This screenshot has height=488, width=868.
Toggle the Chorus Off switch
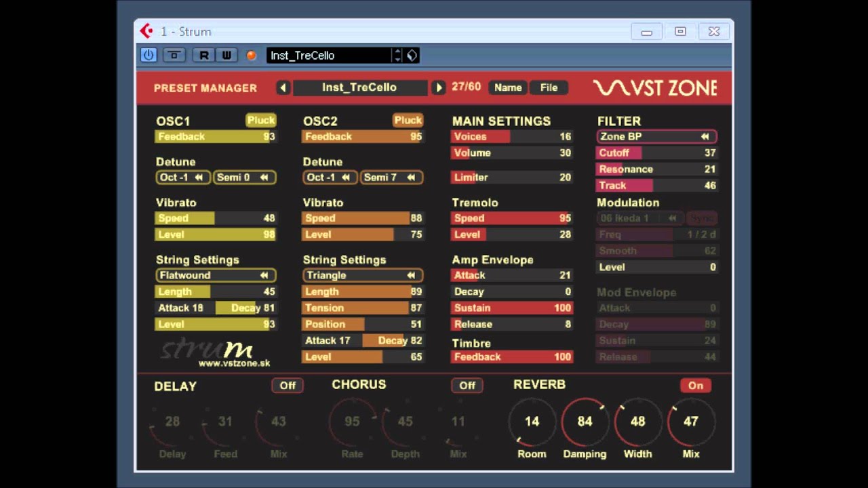coord(467,385)
